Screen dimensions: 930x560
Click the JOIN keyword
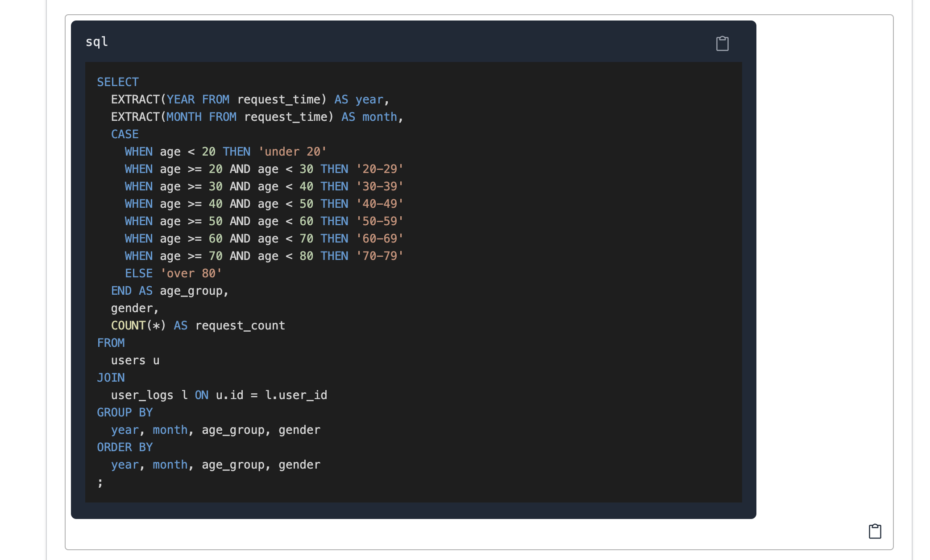111,378
